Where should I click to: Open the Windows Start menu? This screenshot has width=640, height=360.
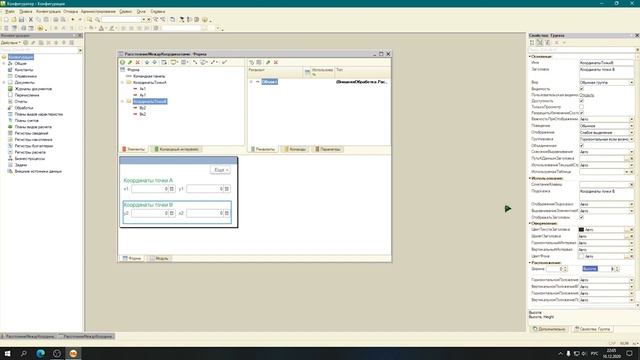pyautogui.click(x=7, y=353)
